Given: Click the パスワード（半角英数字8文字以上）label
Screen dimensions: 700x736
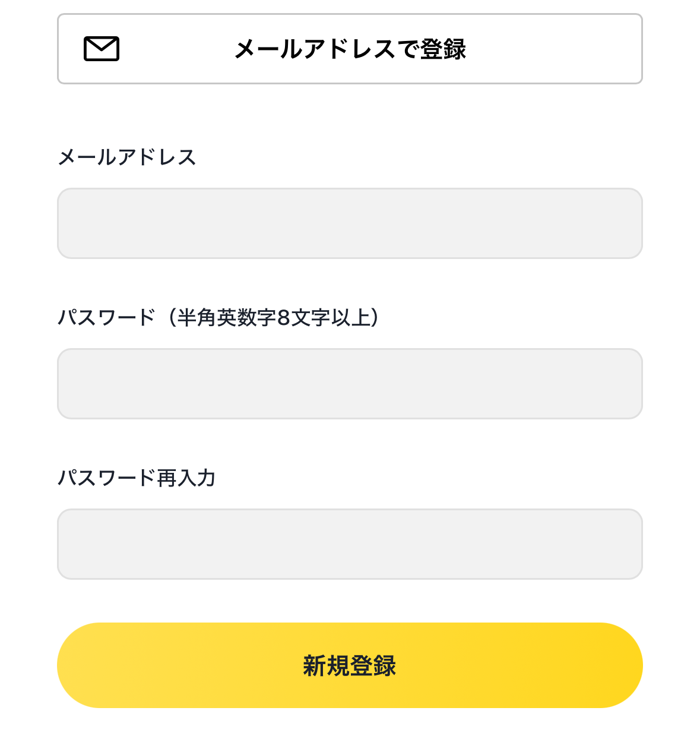Looking at the screenshot, I should (x=218, y=317).
